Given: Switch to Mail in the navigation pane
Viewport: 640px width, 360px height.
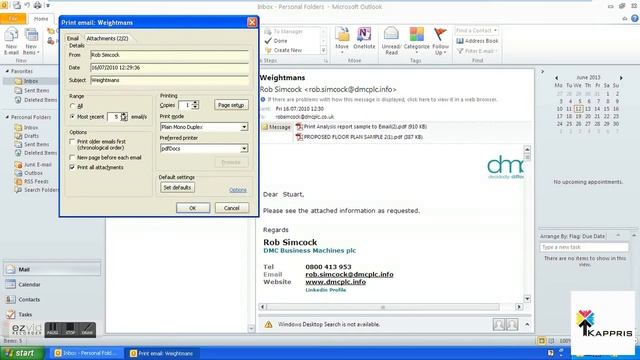Looking at the screenshot, I should pos(52,269).
